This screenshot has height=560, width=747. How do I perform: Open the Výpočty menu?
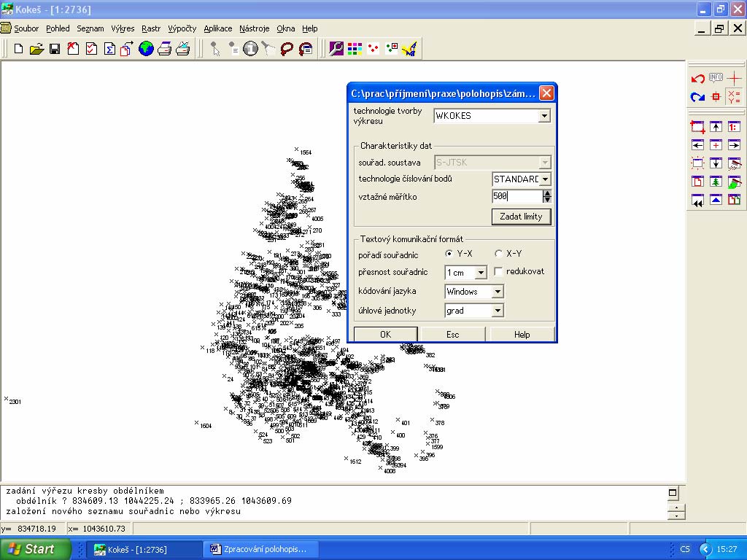182,28
